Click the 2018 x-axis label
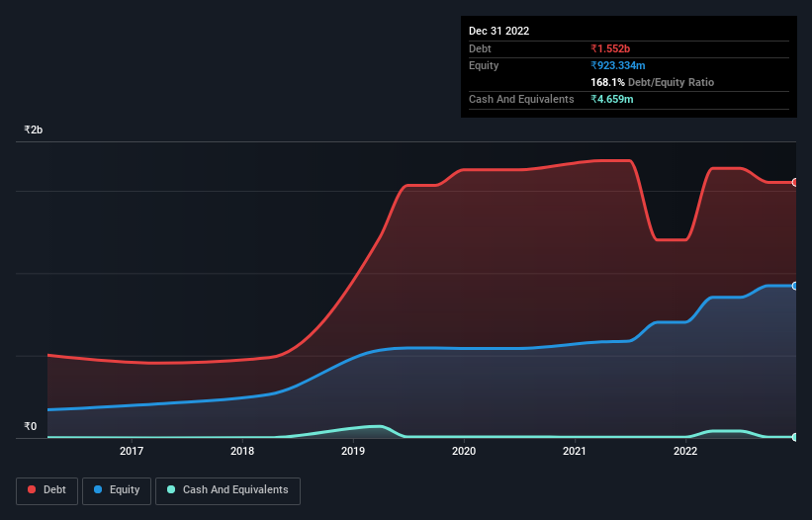This screenshot has width=812, height=520. click(242, 451)
